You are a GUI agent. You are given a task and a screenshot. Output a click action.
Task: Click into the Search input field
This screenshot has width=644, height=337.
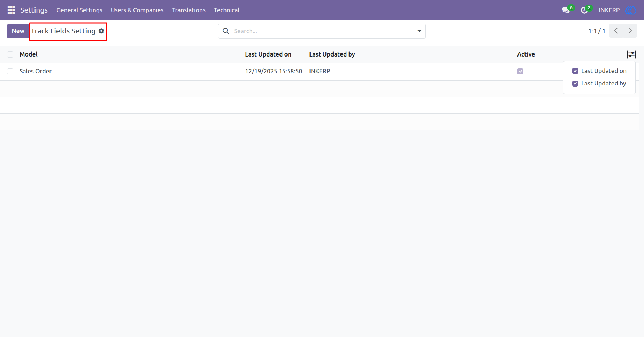322,31
